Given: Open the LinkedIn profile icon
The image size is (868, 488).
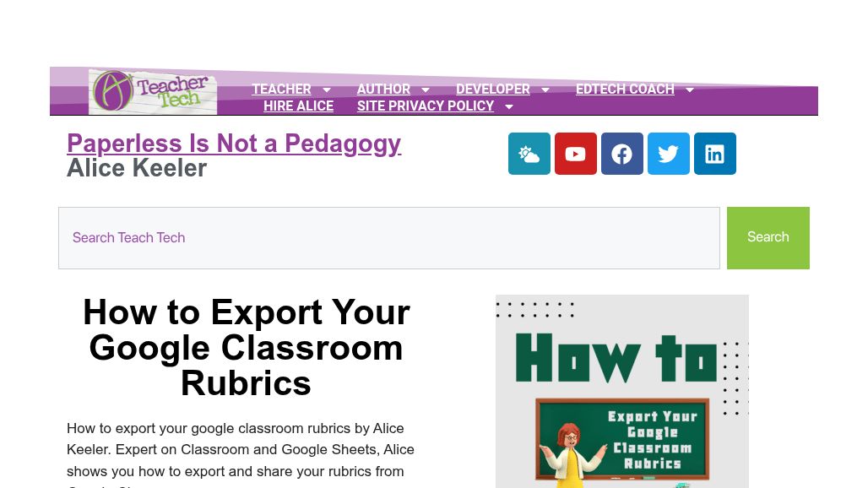Looking at the screenshot, I should click(714, 154).
